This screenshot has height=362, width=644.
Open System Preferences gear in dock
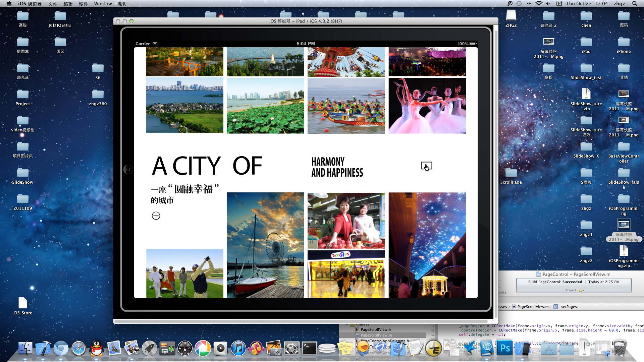(x=291, y=349)
